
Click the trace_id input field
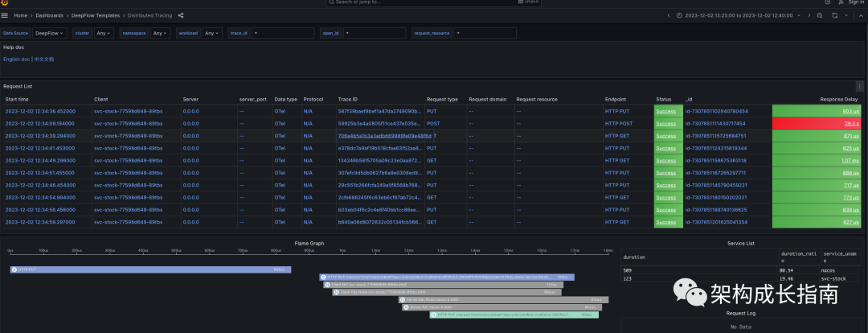pos(283,33)
